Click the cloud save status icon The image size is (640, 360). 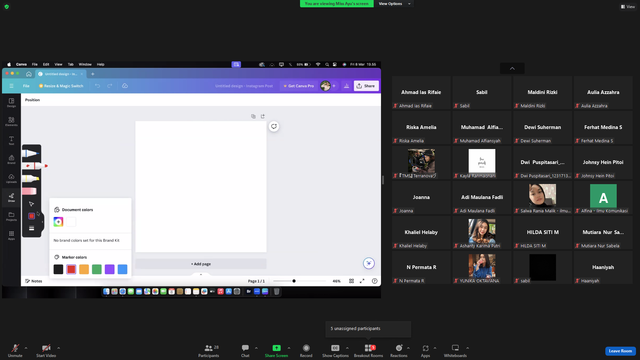pos(125,86)
